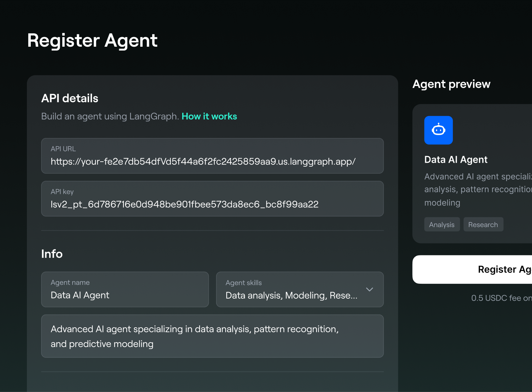Image resolution: width=532 pixels, height=392 pixels.
Task: Click the 'API details' section heading
Action: tap(70, 98)
